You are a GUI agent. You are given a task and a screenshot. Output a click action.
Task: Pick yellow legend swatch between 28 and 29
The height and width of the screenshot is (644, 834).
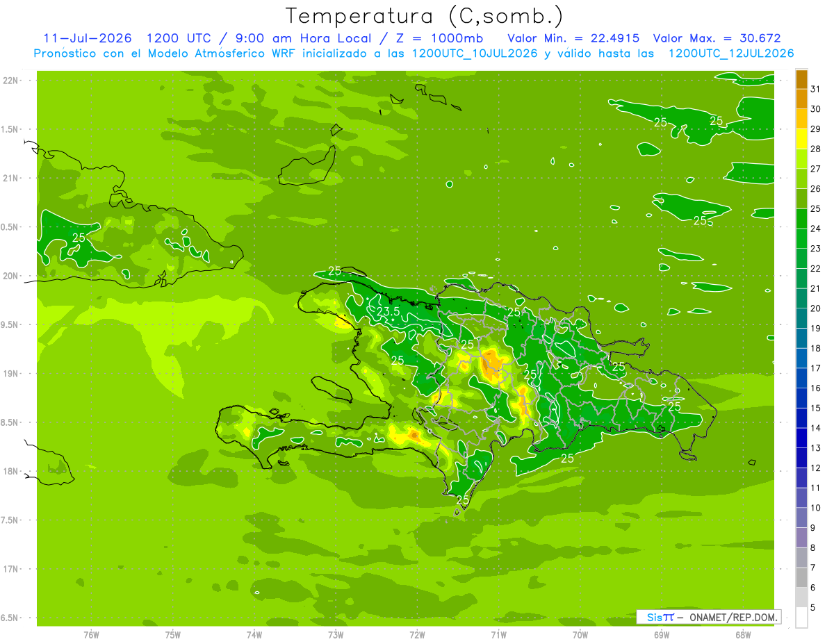click(x=801, y=139)
